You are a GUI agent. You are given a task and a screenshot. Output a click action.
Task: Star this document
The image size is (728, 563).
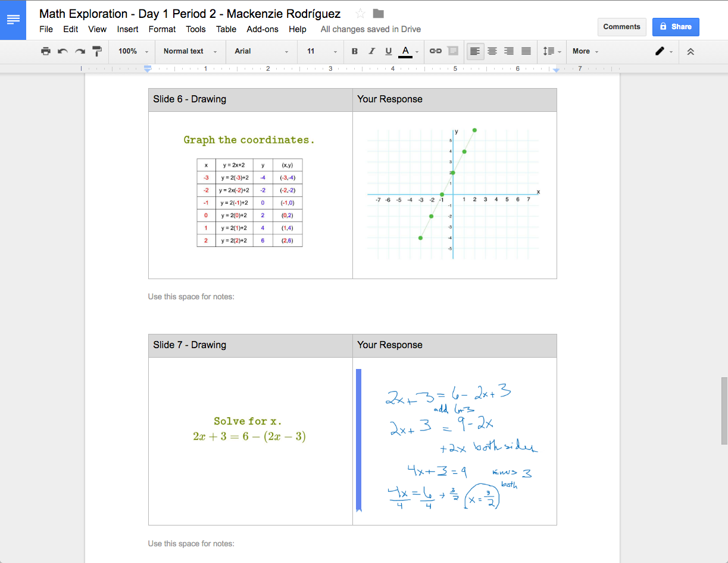point(360,13)
